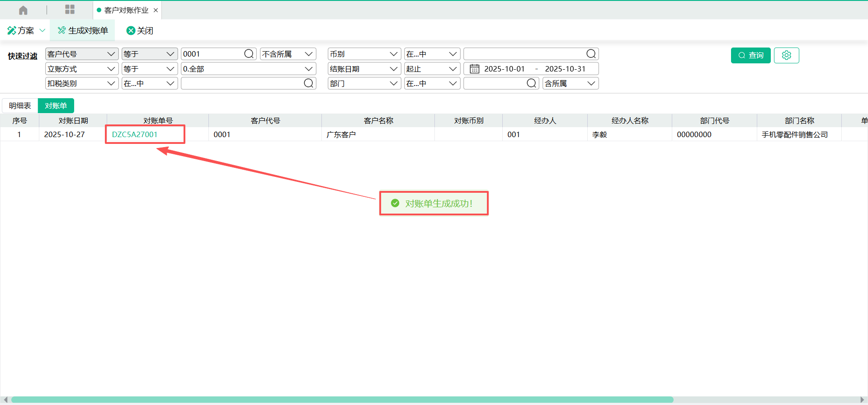Click the search icon in the 部门 value field
Viewport: 868px width, 405px height.
[x=531, y=83]
